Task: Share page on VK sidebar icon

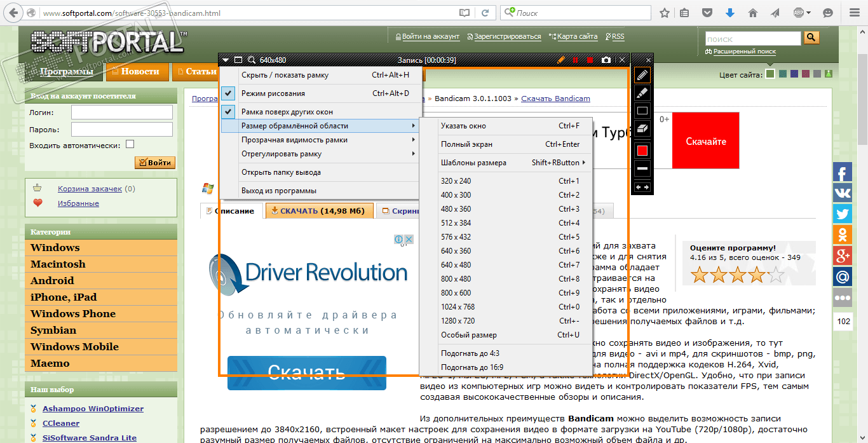Action: [843, 193]
